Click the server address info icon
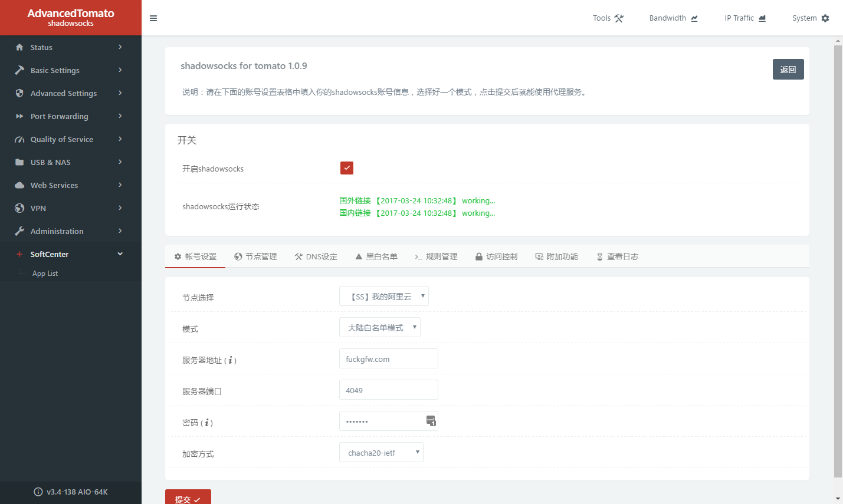 [x=231, y=360]
